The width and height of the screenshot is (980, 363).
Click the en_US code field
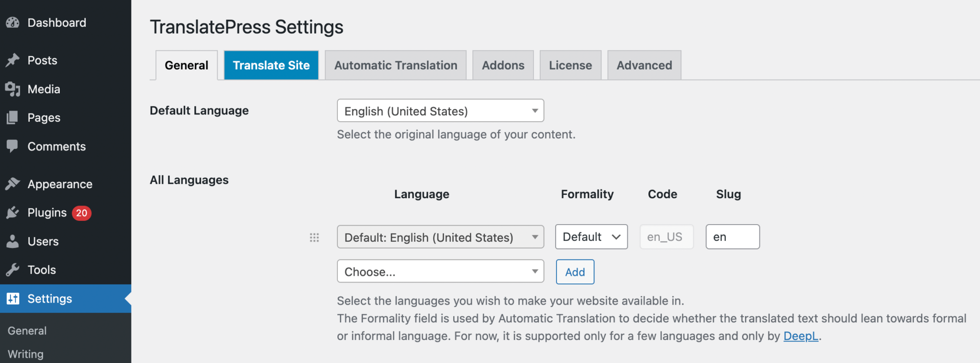(667, 237)
